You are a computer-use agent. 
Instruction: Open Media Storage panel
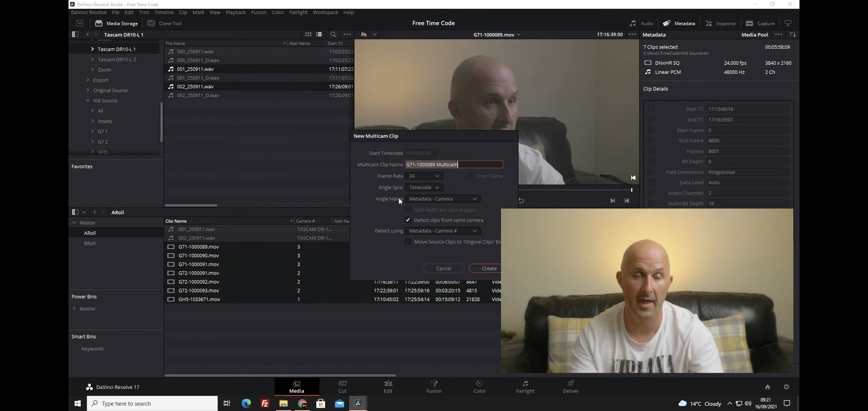[116, 23]
